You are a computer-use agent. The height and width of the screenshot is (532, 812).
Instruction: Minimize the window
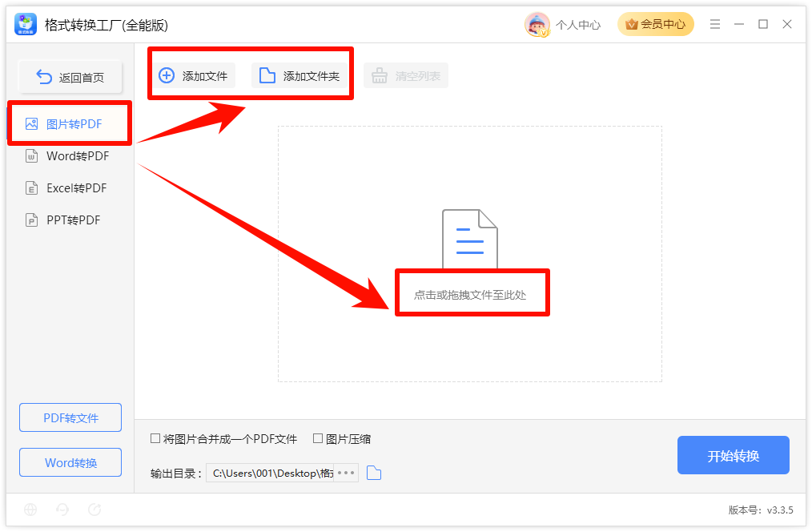tap(739, 24)
